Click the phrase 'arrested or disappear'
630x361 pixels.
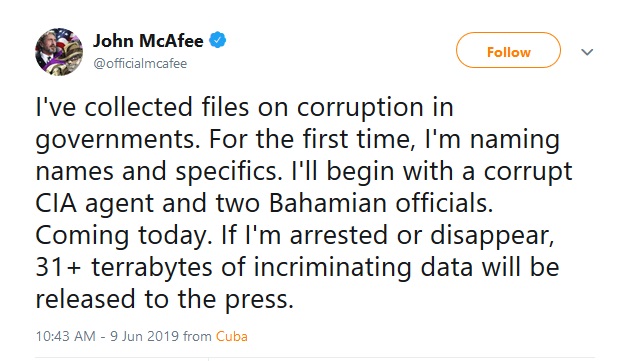tap(422, 236)
